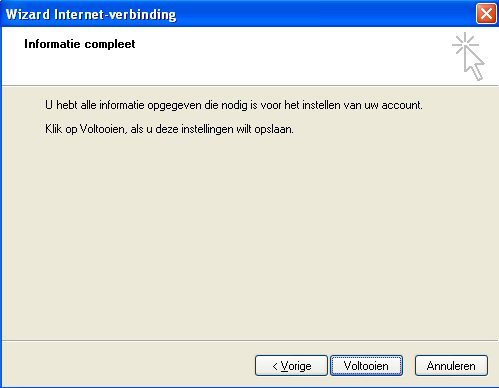This screenshot has width=499, height=388.
Task: Click the word Voltooien in the instruction text
Action: point(103,129)
